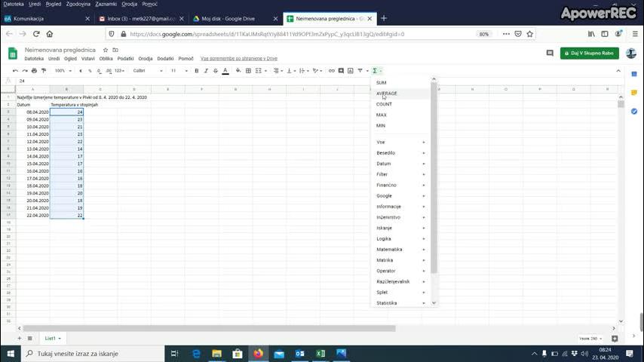The width and height of the screenshot is (644, 362).
Task: Open the text color picker
Action: [225, 71]
